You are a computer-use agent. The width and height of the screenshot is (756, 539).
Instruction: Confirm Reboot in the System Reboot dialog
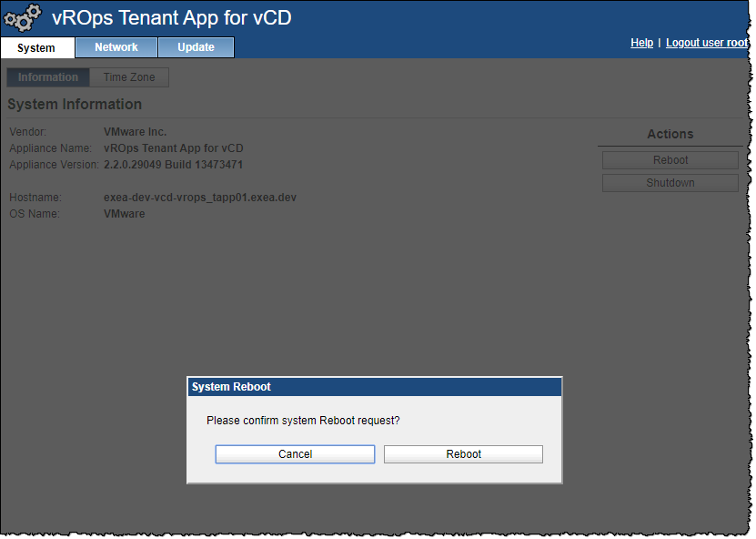coord(463,454)
